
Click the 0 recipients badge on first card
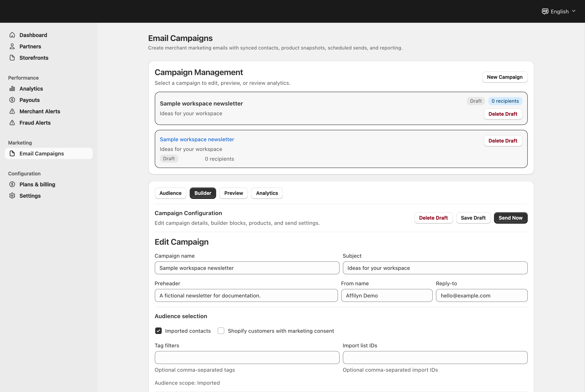(505, 101)
